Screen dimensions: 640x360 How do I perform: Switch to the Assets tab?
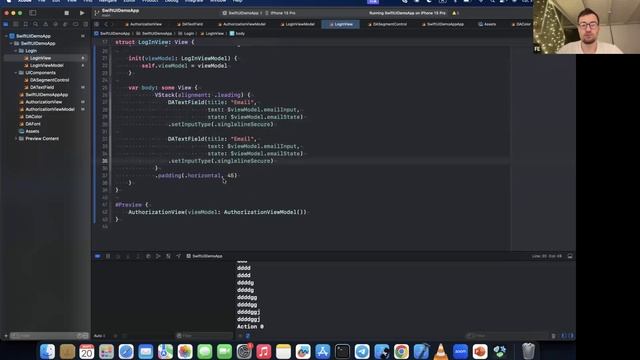point(487,24)
